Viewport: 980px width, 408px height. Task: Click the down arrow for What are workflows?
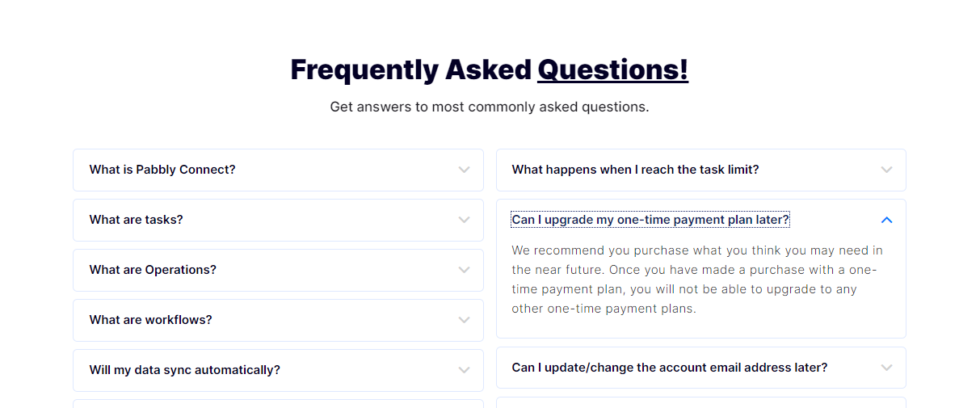pos(464,320)
